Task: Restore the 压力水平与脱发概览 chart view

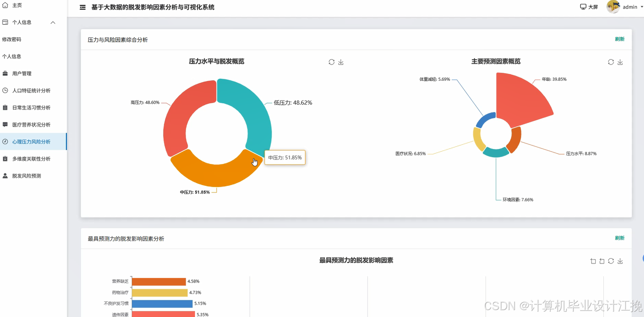Action: (x=332, y=62)
